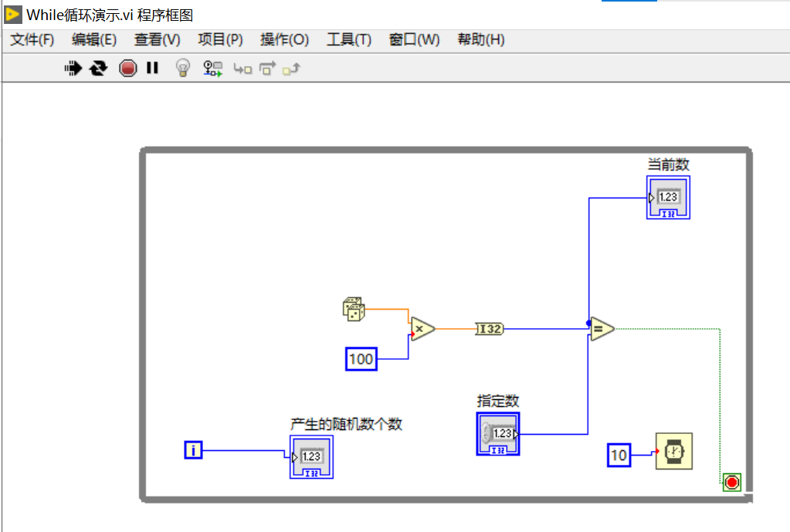Click Run Continuously button
Viewport: 790px width, 532px height.
[98, 68]
